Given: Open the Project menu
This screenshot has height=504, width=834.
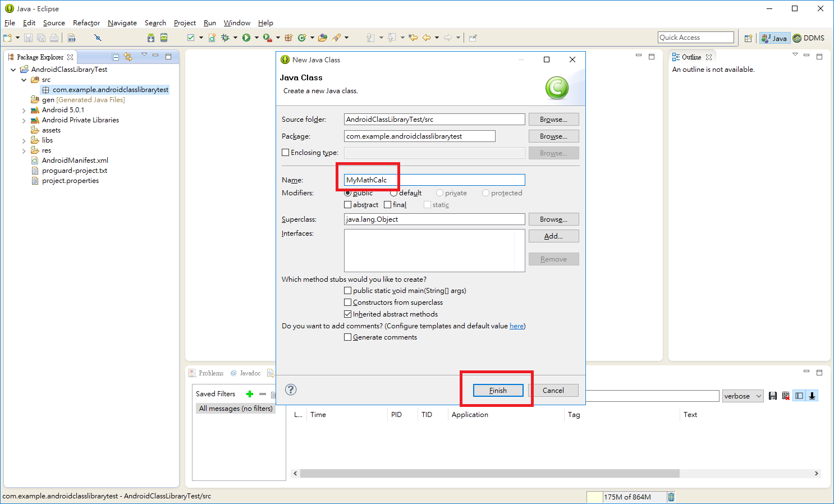Looking at the screenshot, I should (x=185, y=23).
